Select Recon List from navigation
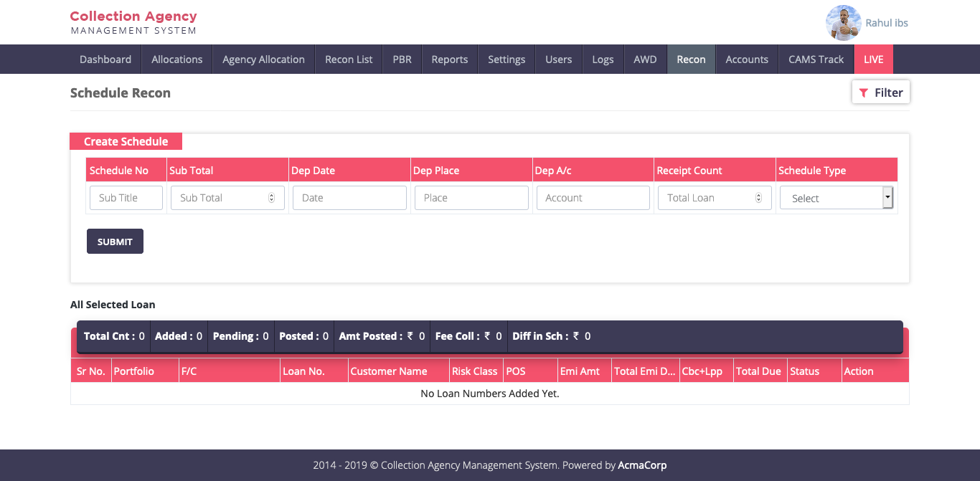The image size is (980, 481). [349, 59]
